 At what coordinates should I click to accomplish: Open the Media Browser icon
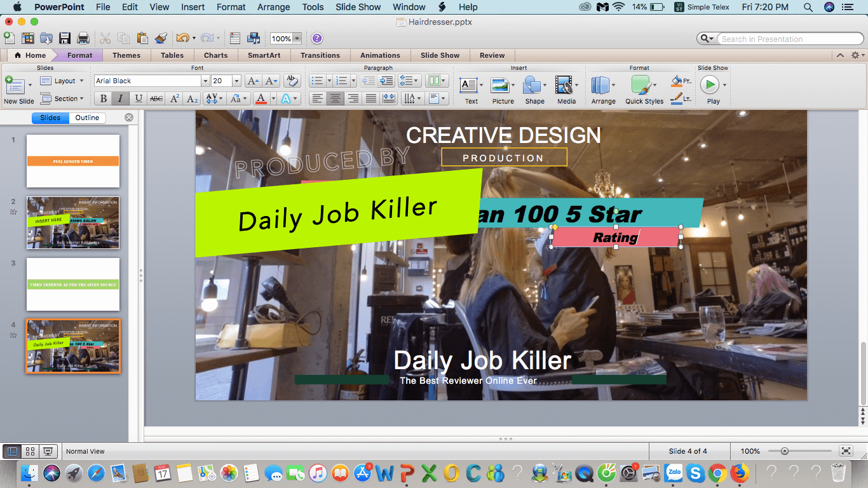(x=254, y=38)
